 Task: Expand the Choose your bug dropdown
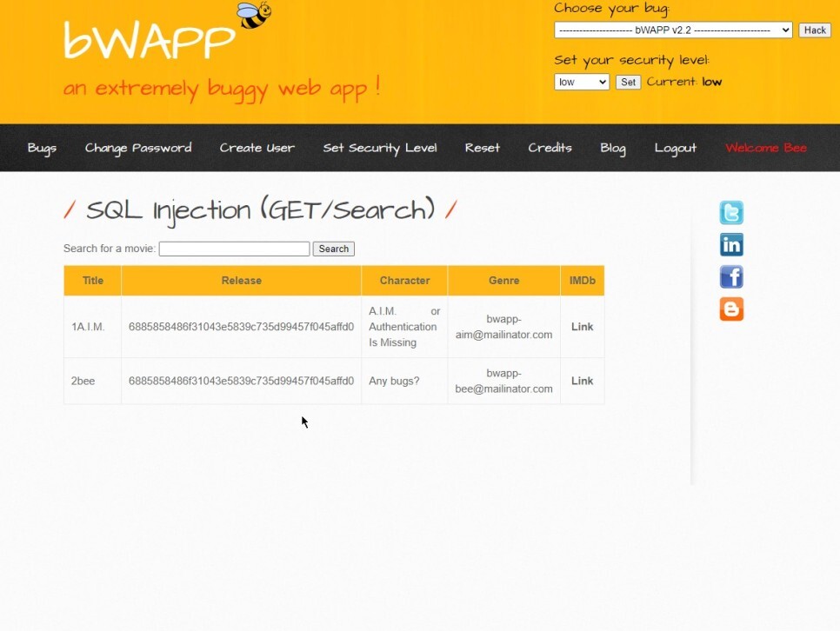click(673, 30)
